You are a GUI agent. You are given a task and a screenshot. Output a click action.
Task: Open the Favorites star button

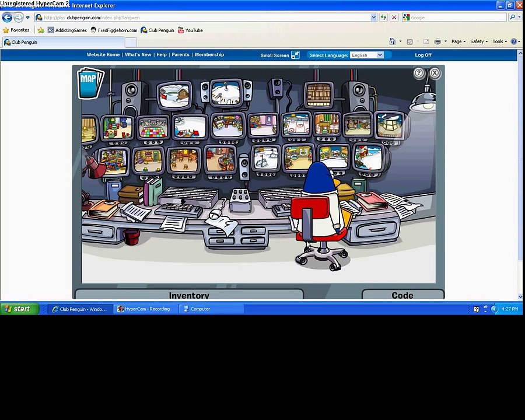[x=16, y=30]
